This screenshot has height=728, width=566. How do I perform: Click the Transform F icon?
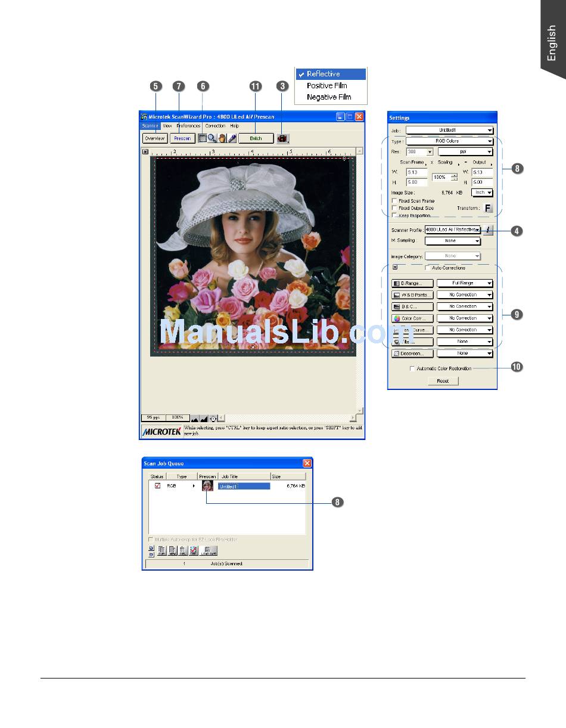pyautogui.click(x=488, y=208)
